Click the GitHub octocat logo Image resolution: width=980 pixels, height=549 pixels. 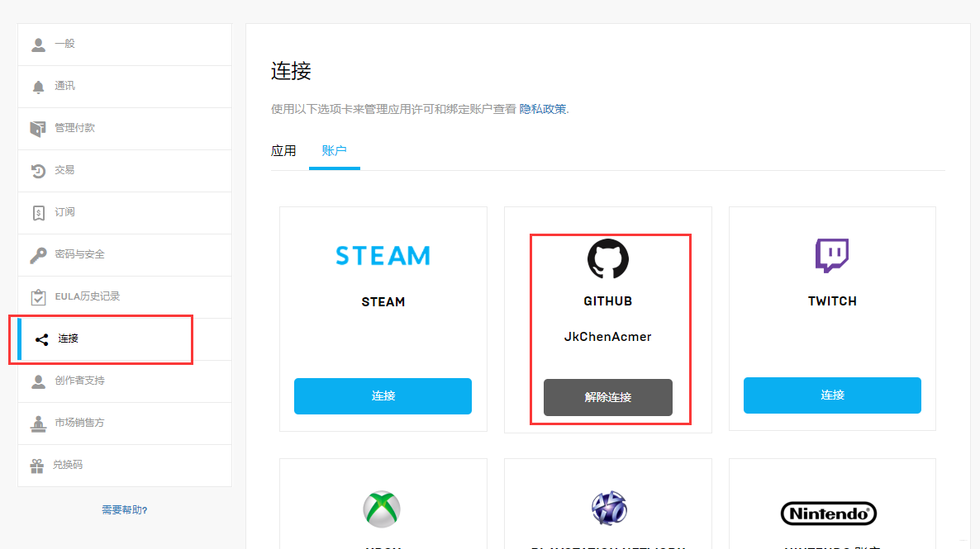pyautogui.click(x=608, y=258)
